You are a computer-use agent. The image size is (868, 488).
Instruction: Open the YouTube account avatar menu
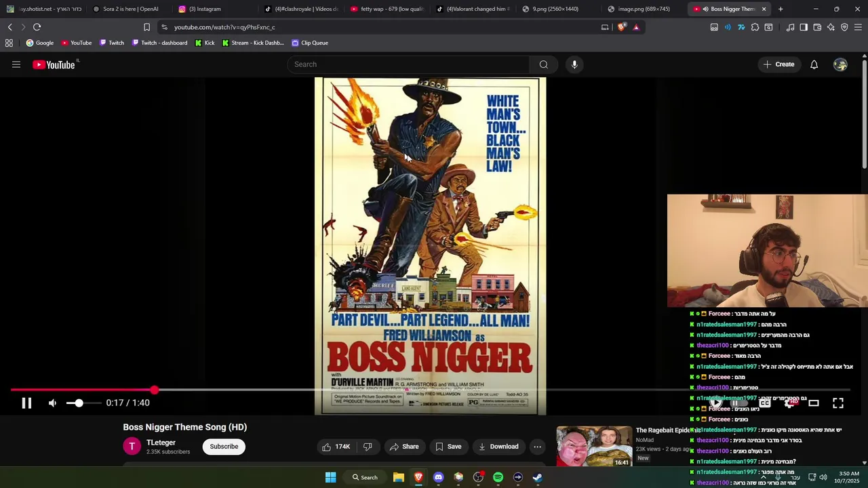point(840,64)
